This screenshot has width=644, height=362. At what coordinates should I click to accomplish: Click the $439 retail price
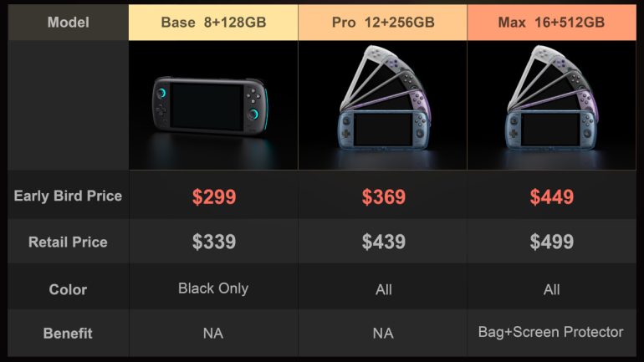click(384, 242)
